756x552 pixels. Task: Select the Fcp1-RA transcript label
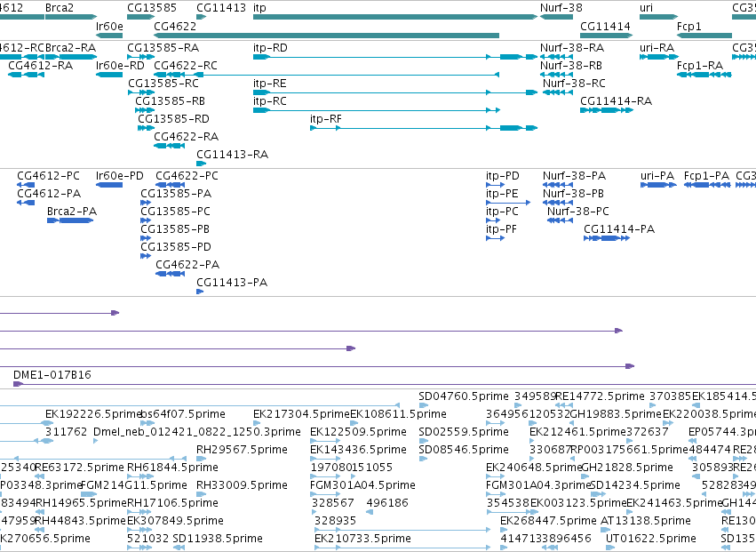700,66
